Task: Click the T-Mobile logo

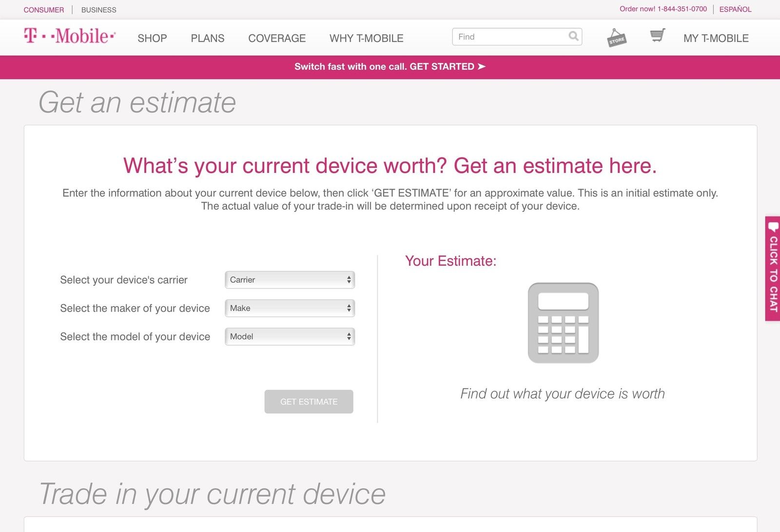Action: pyautogui.click(x=70, y=37)
